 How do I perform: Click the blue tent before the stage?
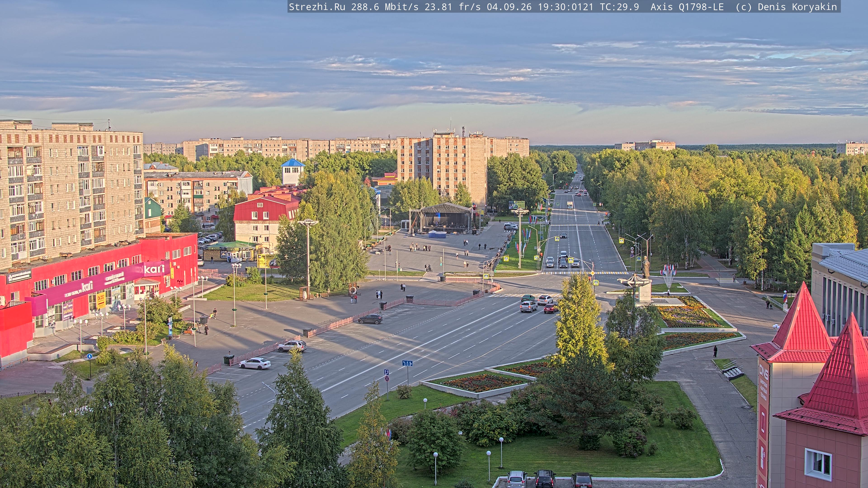[x=437, y=234]
